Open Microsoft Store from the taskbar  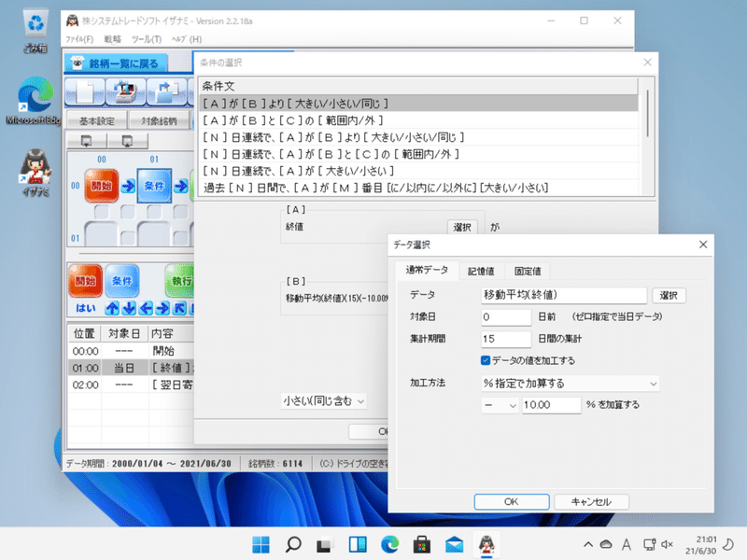pos(422,544)
